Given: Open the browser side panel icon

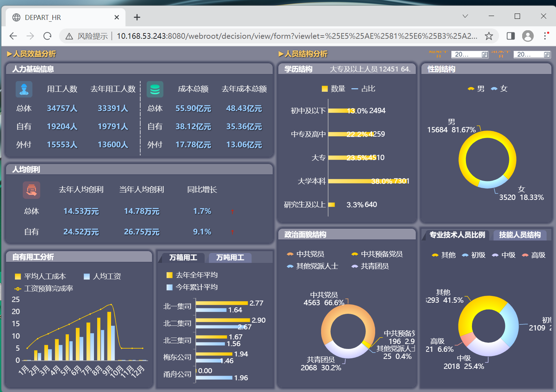Looking at the screenshot, I should 511,36.
